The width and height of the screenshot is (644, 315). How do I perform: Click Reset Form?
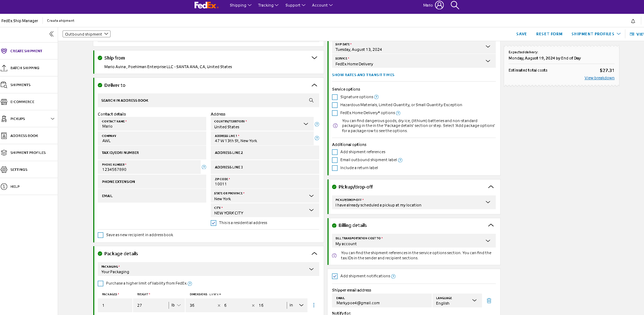(549, 34)
